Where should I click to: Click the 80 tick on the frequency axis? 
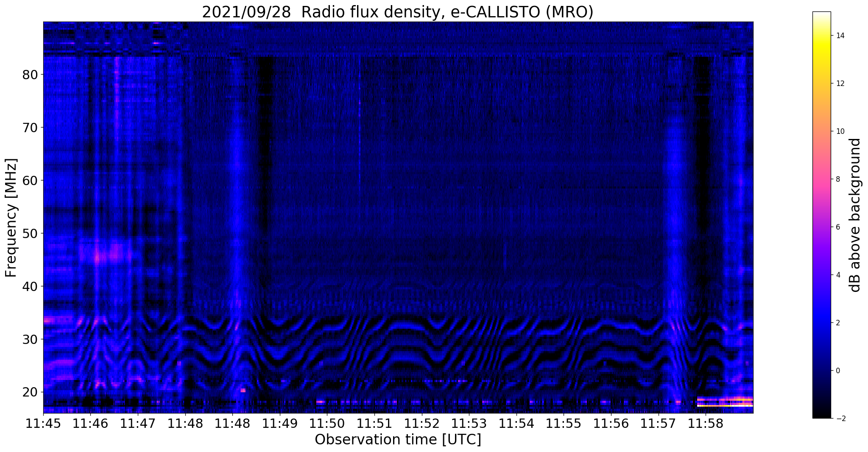30,75
